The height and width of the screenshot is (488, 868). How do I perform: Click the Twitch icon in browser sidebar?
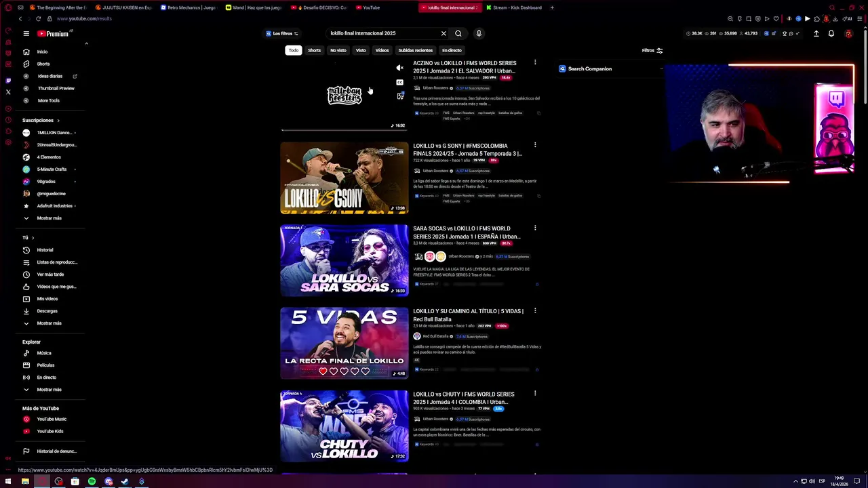[8, 81]
